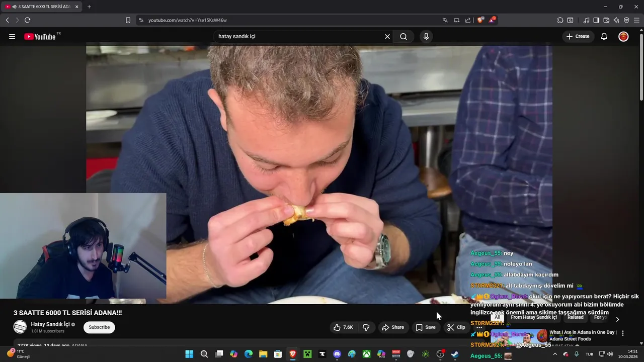Reload the page in the browser

point(27,20)
